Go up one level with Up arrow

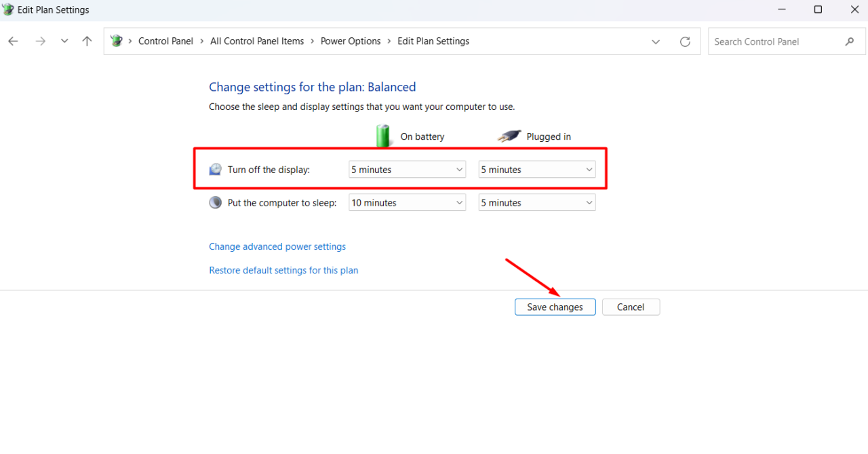tap(87, 41)
